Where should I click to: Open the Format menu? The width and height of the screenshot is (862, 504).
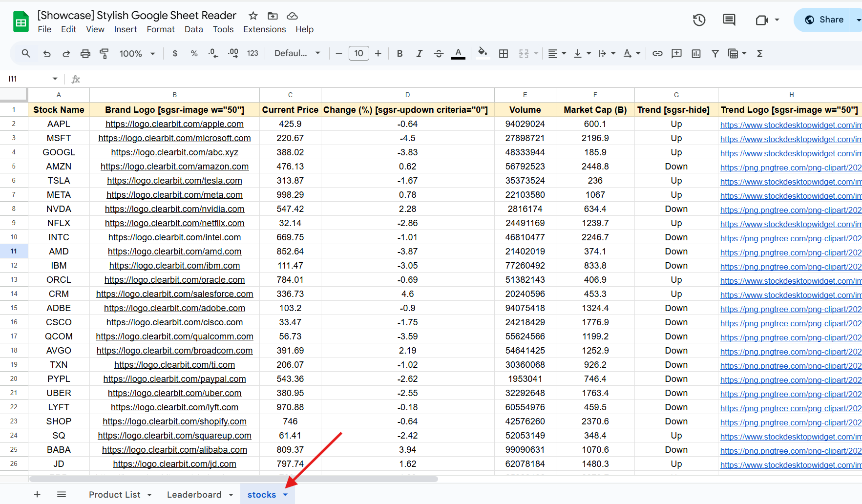click(161, 29)
